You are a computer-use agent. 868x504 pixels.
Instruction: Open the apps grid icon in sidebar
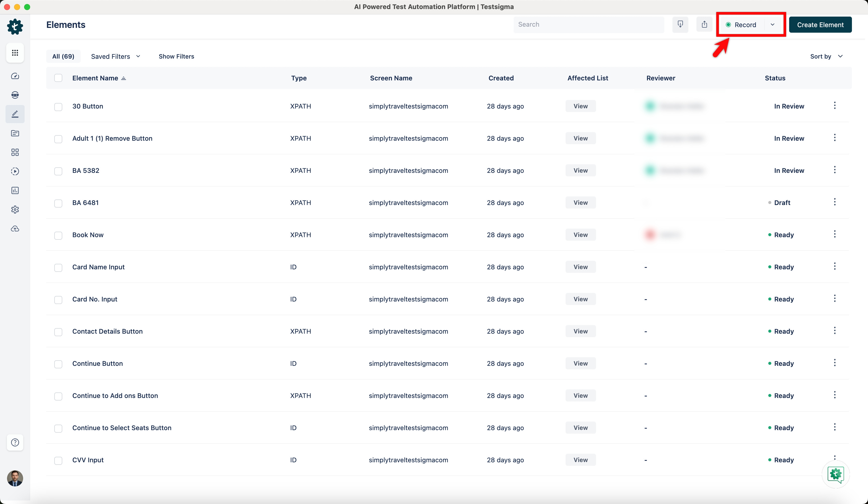[x=15, y=53]
